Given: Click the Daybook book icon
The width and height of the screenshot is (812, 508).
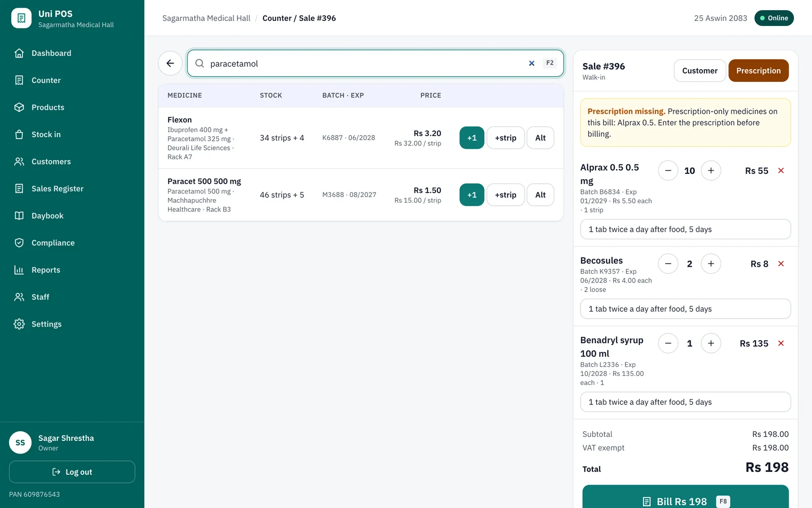Looking at the screenshot, I should [x=19, y=216].
